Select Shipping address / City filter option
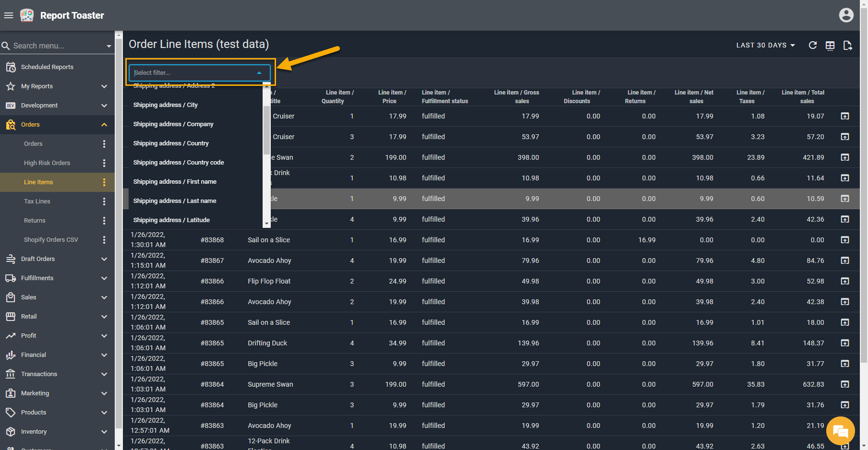This screenshot has height=450, width=868. pyautogui.click(x=166, y=105)
